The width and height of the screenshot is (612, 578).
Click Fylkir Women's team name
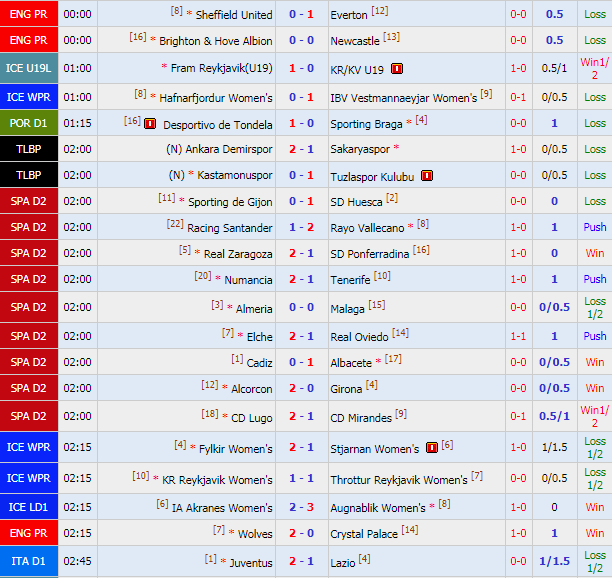tap(236, 449)
